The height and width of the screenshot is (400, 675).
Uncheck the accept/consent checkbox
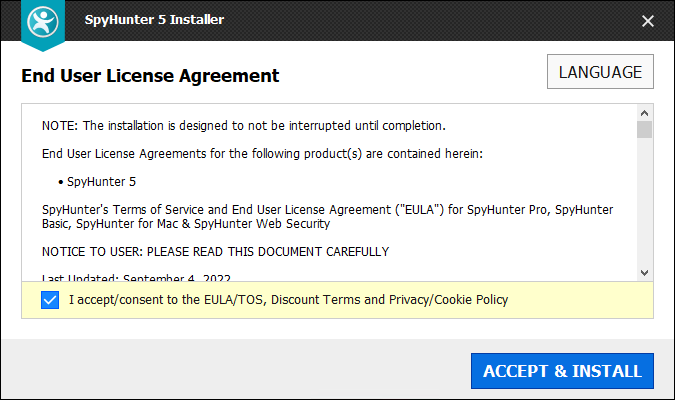click(51, 299)
